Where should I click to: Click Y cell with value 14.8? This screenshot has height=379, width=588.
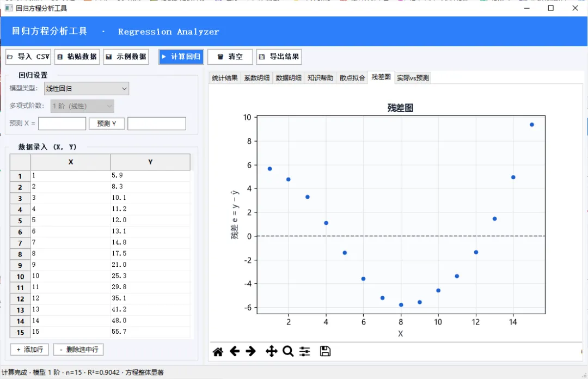[150, 242]
